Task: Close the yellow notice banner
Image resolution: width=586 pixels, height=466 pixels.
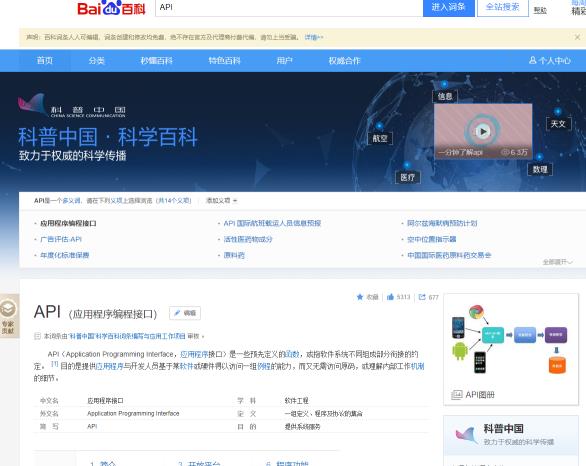Action: point(577,37)
